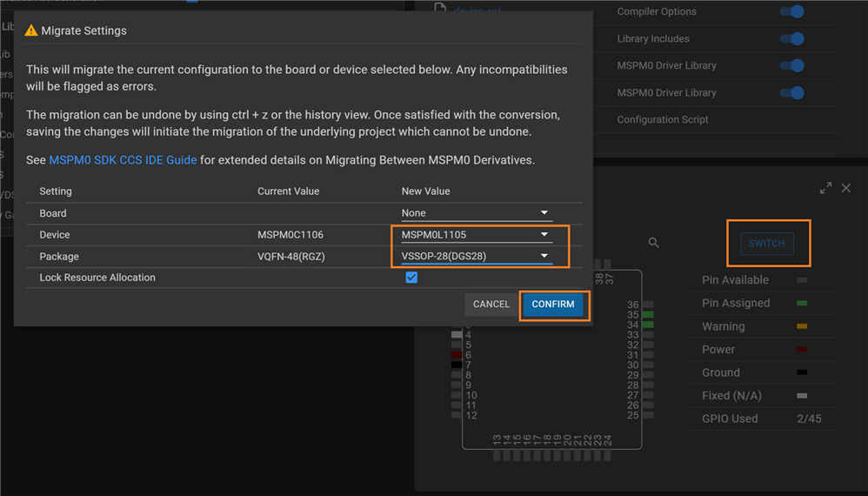Click pin 4 on the chip diagram
The width and height of the screenshot is (868, 496).
(x=456, y=335)
